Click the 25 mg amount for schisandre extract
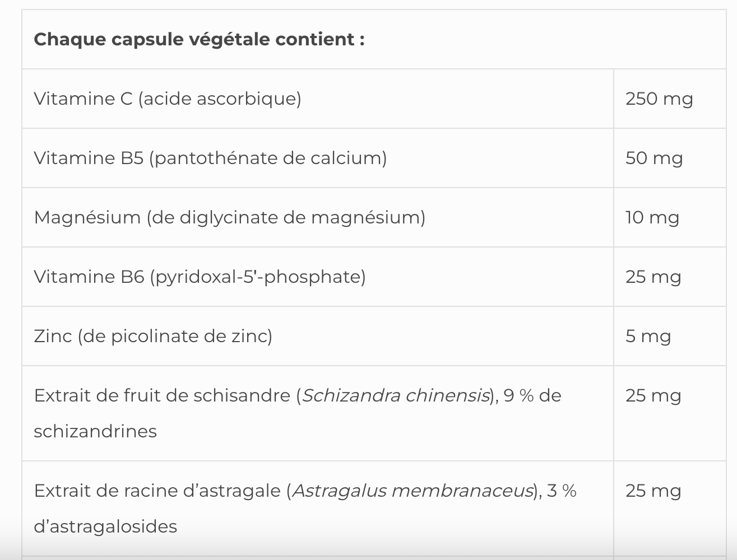The width and height of the screenshot is (737, 560). (653, 396)
